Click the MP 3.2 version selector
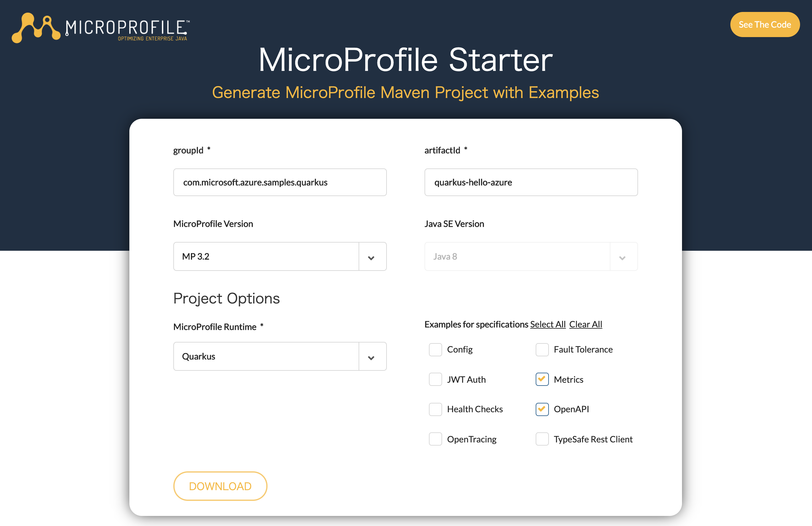Image resolution: width=812 pixels, height=526 pixels. tap(279, 256)
